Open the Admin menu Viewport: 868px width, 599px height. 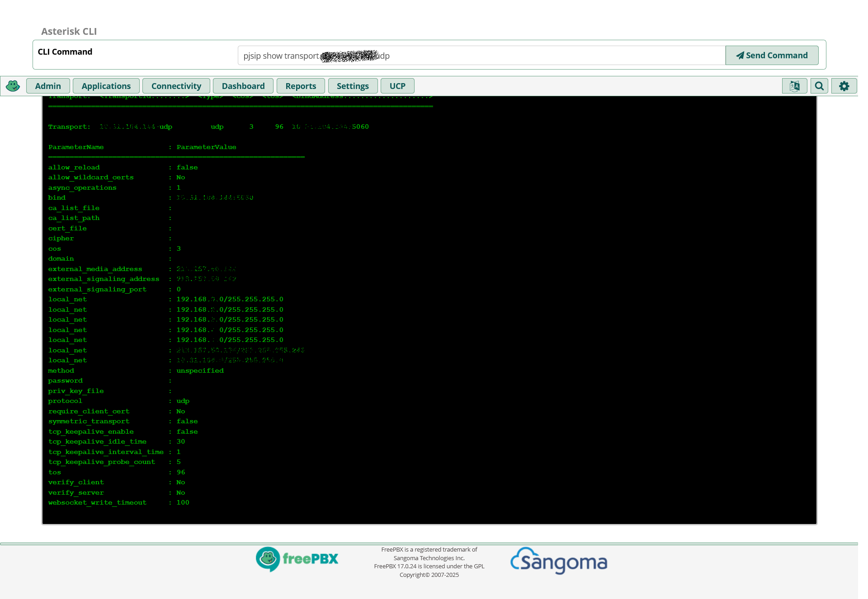pyautogui.click(x=48, y=86)
